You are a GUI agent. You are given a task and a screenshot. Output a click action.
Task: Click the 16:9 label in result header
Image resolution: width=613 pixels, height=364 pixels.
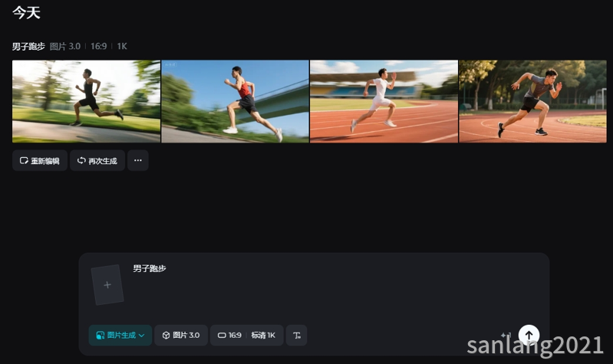tap(98, 47)
